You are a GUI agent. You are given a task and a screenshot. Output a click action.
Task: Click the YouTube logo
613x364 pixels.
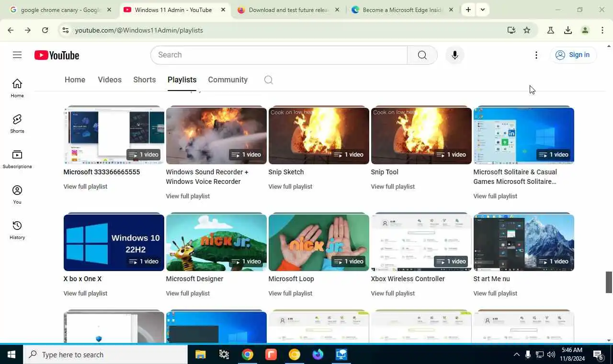57,56
